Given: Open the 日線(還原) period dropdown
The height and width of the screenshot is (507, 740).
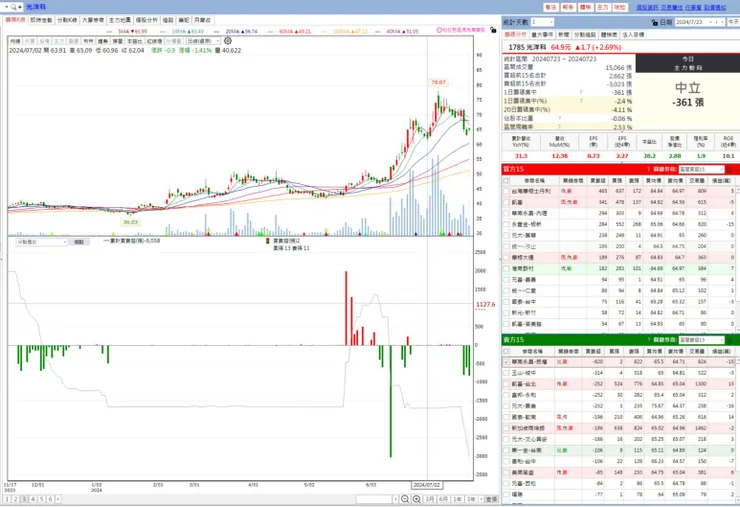Looking at the screenshot, I should coord(218,41).
